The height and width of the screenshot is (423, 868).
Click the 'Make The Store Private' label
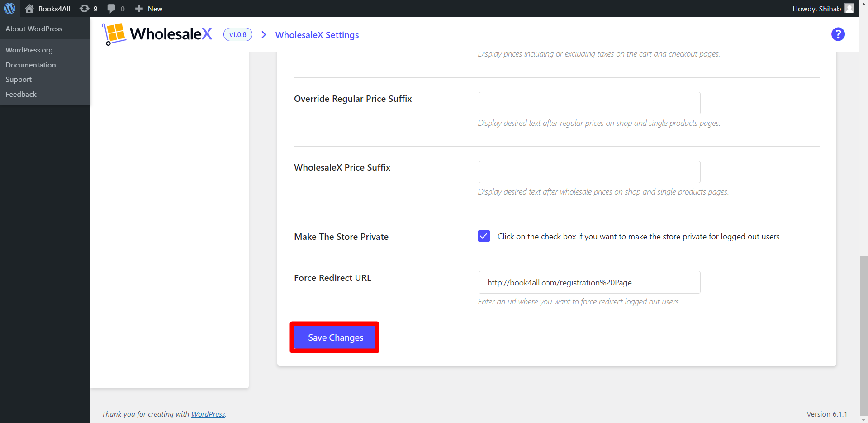(342, 237)
